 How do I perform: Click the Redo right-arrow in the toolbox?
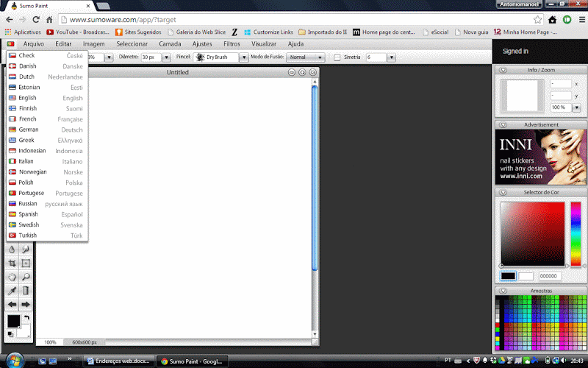pos(26,304)
